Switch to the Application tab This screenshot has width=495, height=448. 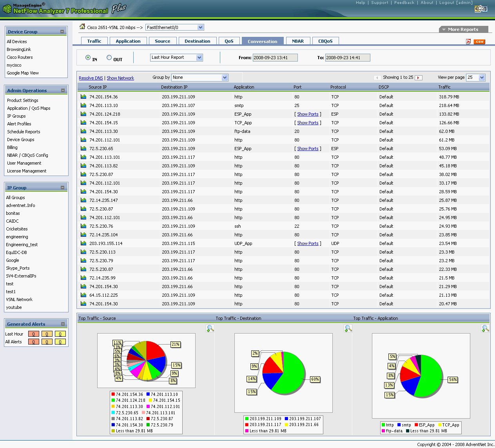pos(128,41)
